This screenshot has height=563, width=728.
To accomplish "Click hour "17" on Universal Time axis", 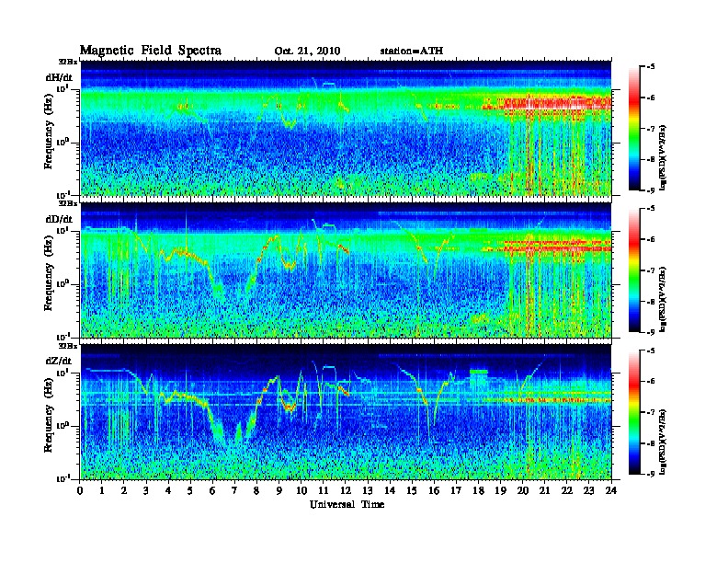I will [456, 490].
